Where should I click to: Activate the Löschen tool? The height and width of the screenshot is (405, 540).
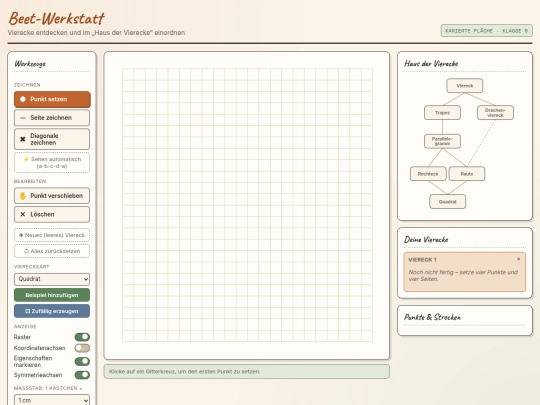[52, 214]
